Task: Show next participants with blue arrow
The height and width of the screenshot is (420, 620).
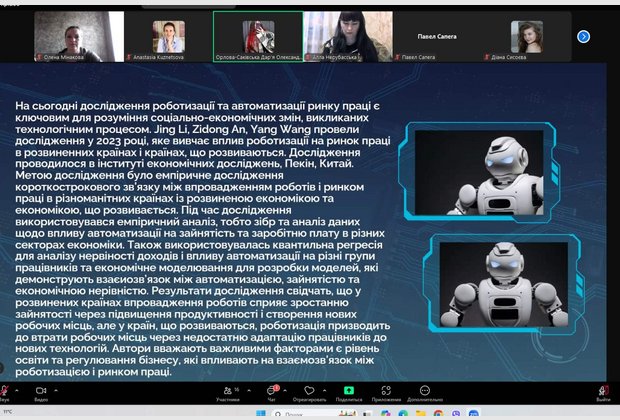Action: coord(584,36)
